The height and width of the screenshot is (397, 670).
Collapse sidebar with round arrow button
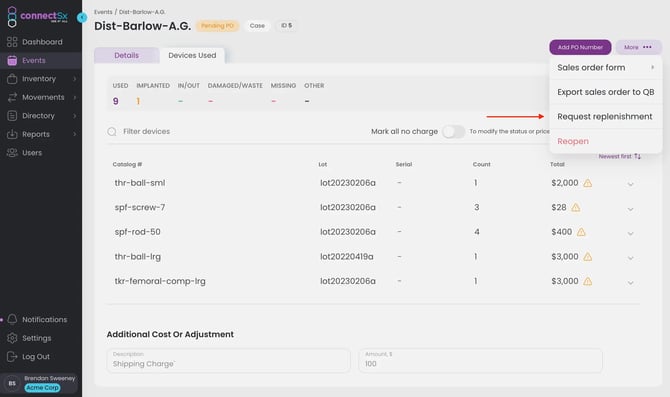82,18
